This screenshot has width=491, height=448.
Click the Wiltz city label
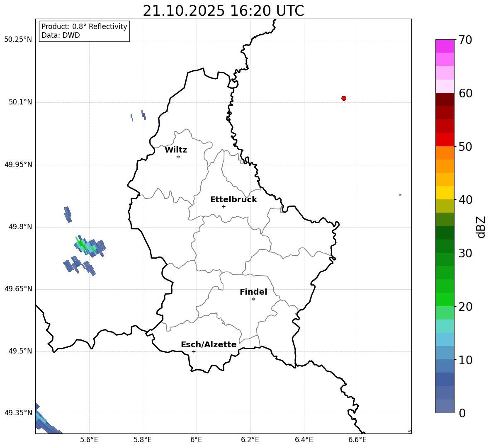[176, 150]
